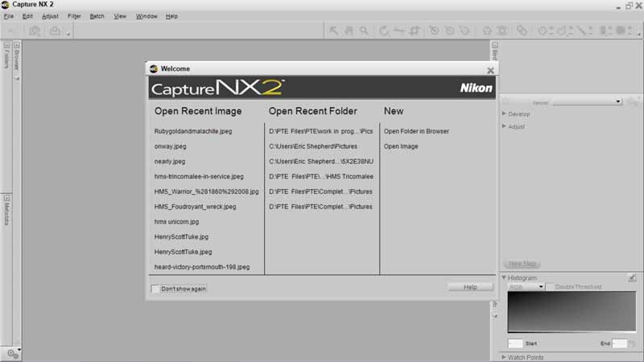Select the Direct Select arrow tool
Image resolution: width=644 pixels, height=362 pixels.
[x=333, y=31]
